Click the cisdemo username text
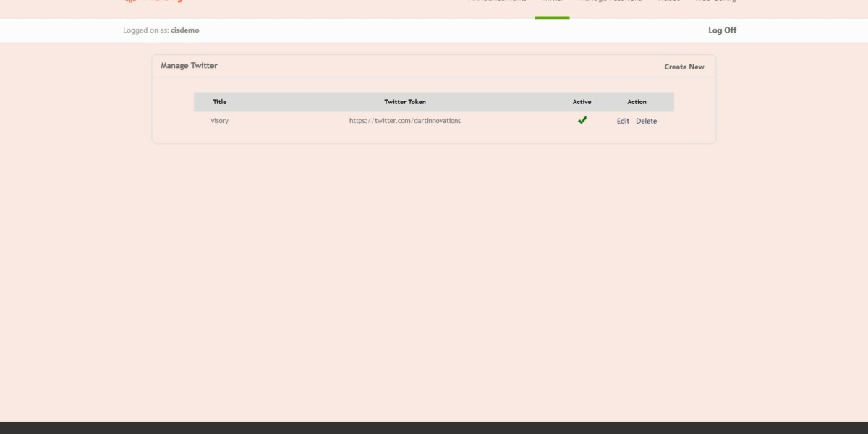The image size is (868, 434). click(x=185, y=30)
